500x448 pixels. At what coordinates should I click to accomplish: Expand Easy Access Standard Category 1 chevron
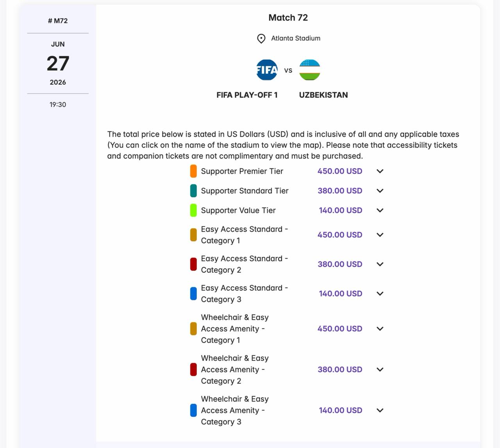coord(380,235)
